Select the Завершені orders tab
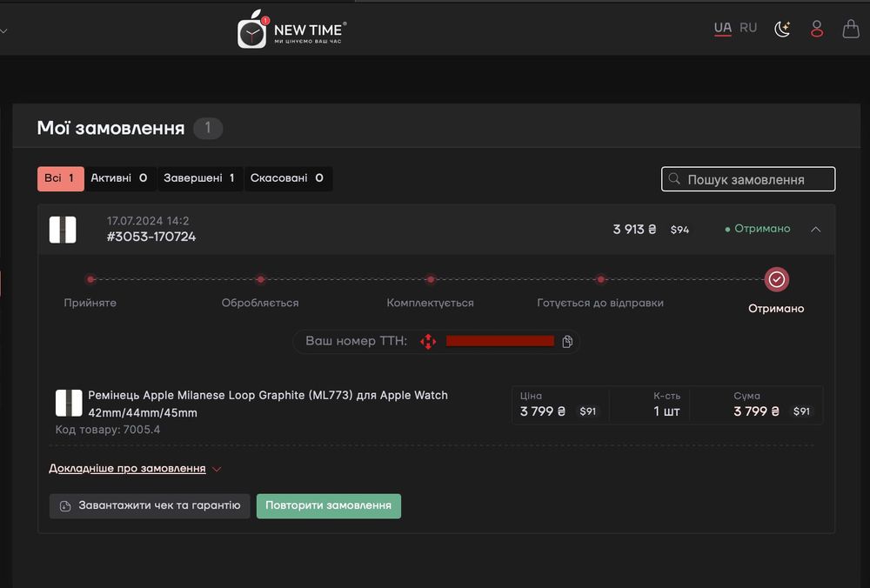Viewport: 870px width, 588px height. point(200,178)
